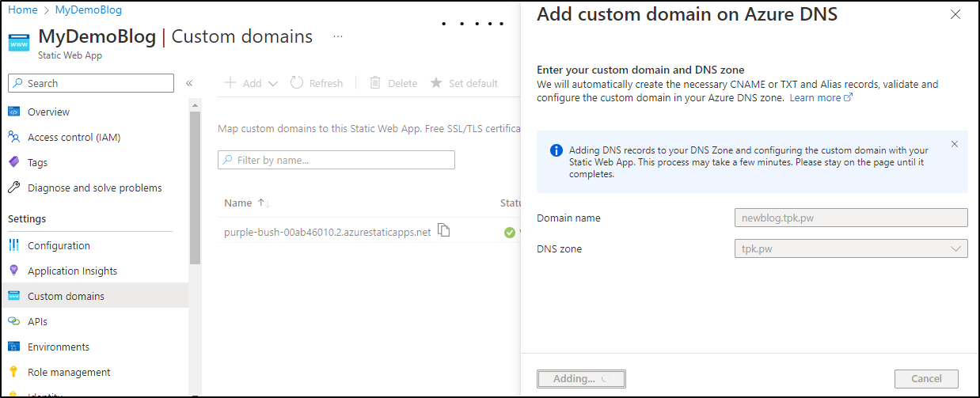Click the Set default star button
The height and width of the screenshot is (398, 980).
tap(464, 83)
